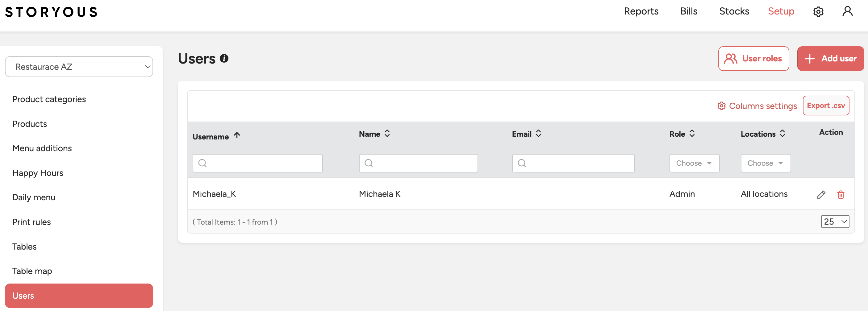This screenshot has height=311, width=868.
Task: Sort the Locations column with sort arrows
Action: click(782, 134)
